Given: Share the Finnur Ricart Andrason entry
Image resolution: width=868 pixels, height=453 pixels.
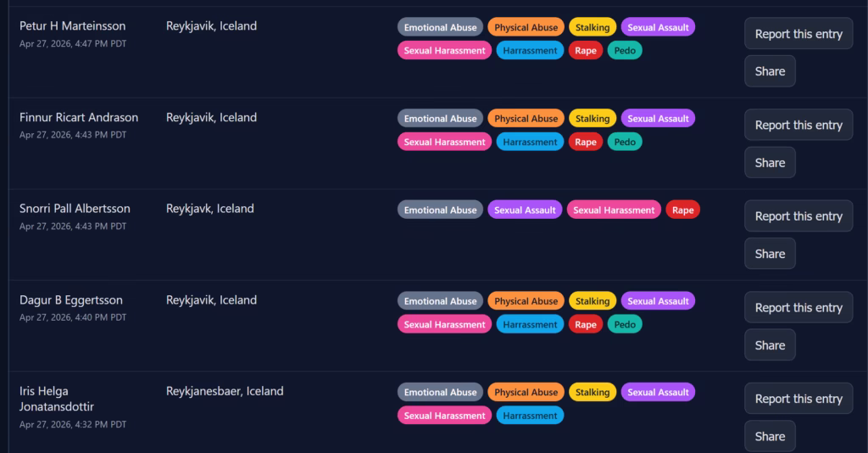Looking at the screenshot, I should tap(770, 162).
